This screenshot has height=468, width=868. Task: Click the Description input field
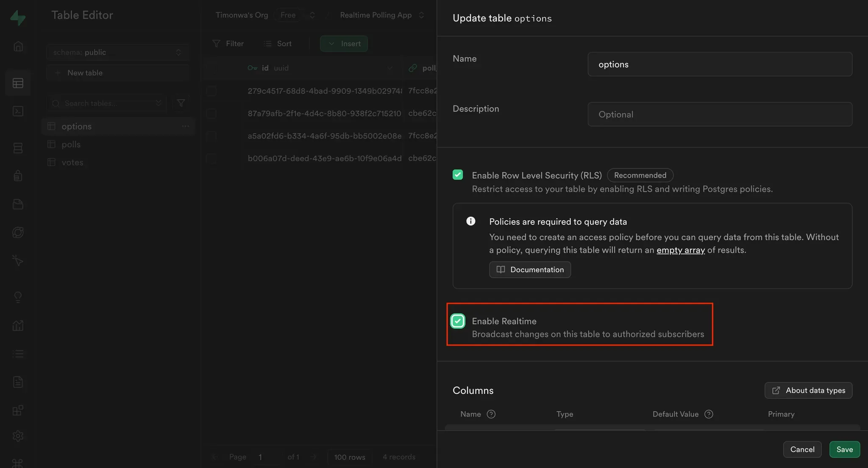(x=720, y=114)
